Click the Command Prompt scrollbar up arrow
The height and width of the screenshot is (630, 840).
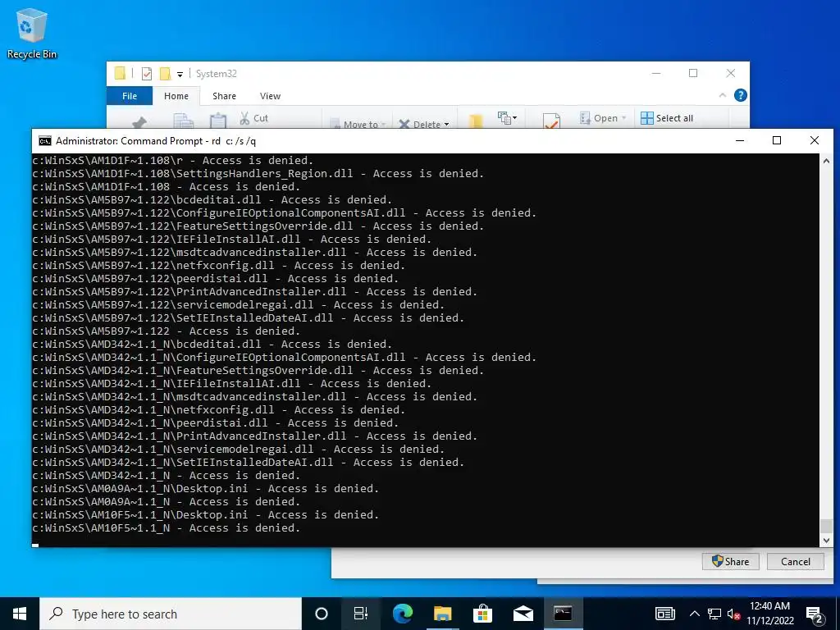pos(826,161)
